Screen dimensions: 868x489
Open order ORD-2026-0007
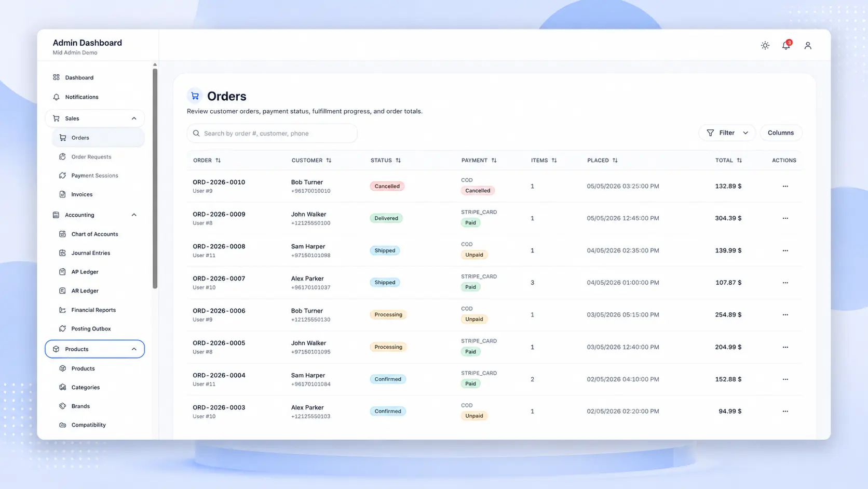(x=219, y=279)
